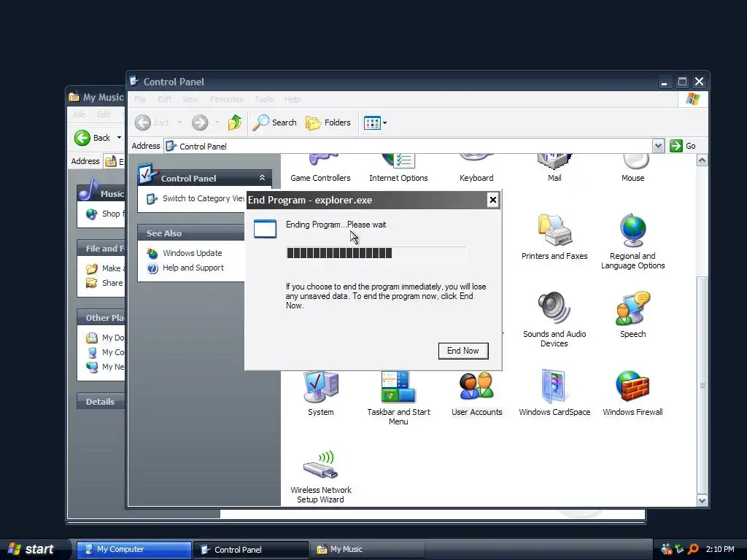Open Internet Options applet
The image size is (747, 560).
click(x=398, y=168)
